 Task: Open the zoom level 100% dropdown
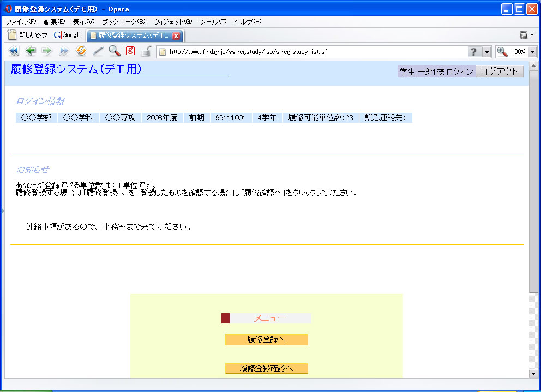pos(532,52)
